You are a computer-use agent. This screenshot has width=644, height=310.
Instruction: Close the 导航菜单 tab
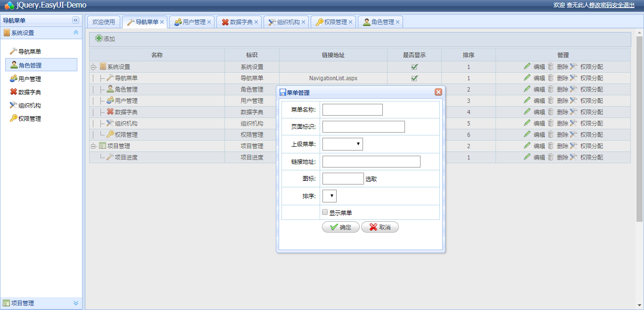click(x=162, y=22)
